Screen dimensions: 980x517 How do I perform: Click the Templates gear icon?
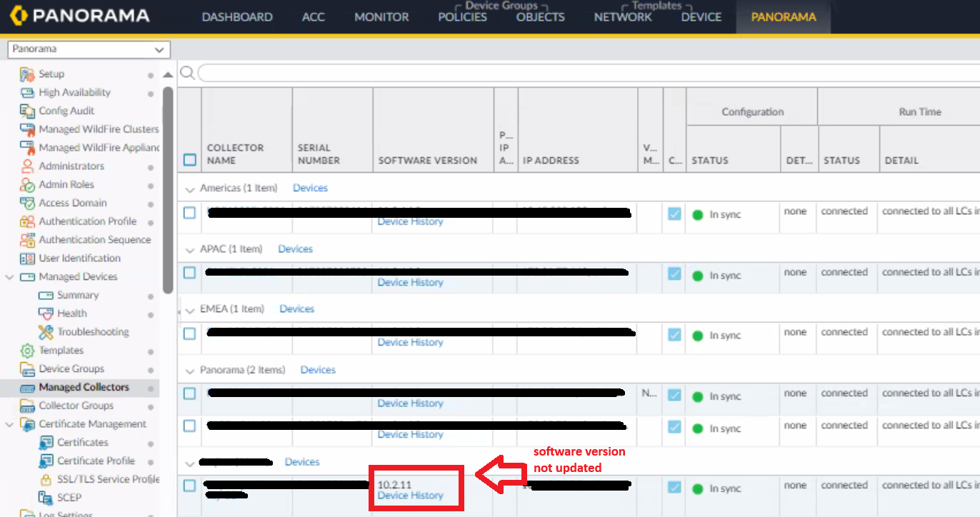[x=27, y=351]
